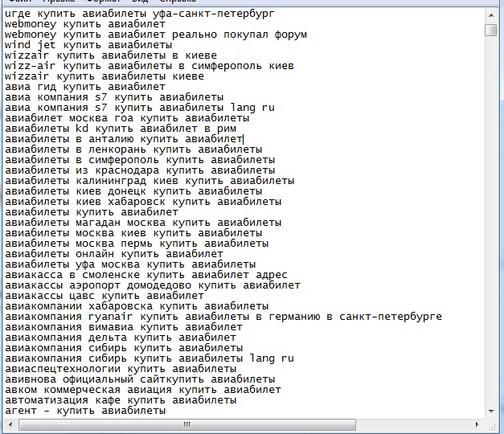Click line 'авиабилеты kd купить авиабилет в рим'

point(121,129)
